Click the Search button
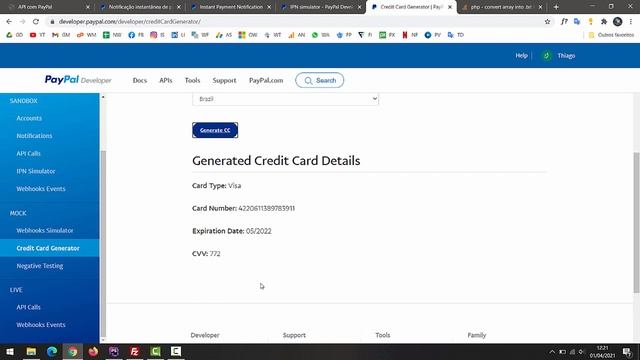 (320, 80)
